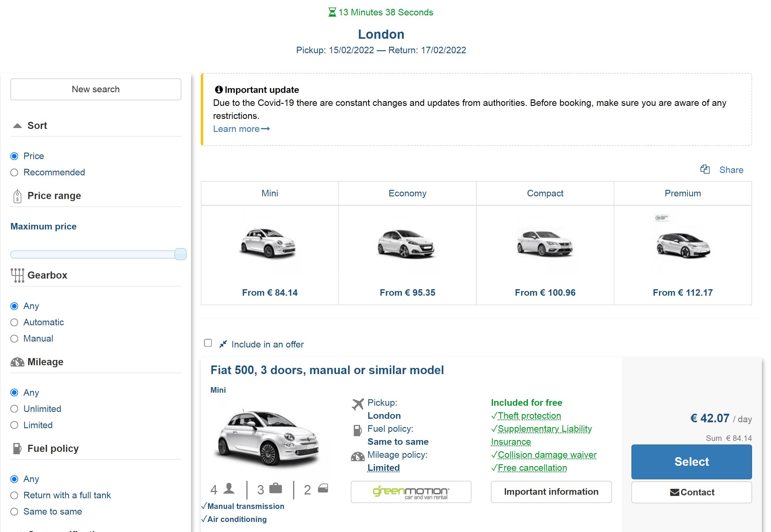This screenshot has height=532, width=771.
Task: Click the copy icon beside Share
Action: point(705,170)
